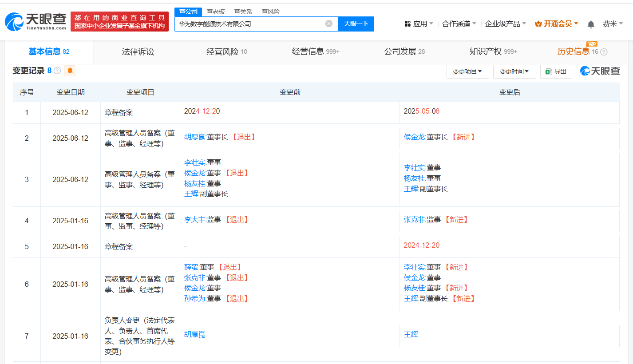This screenshot has width=633, height=364.
Task: Open 胡厚崑 profile link in row 2
Action: point(194,137)
